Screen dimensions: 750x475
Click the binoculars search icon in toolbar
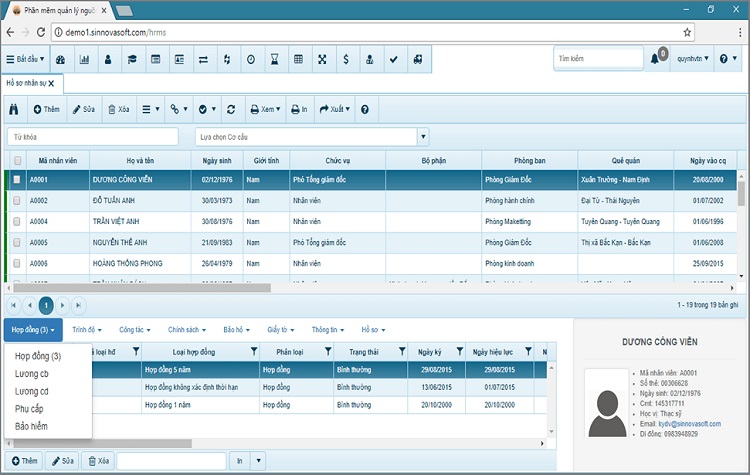[13, 108]
